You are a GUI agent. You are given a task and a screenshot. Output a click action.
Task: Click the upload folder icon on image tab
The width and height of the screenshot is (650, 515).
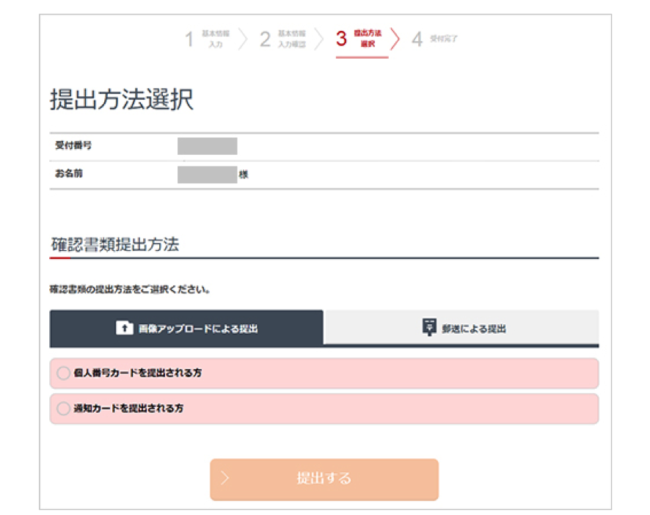click(124, 328)
